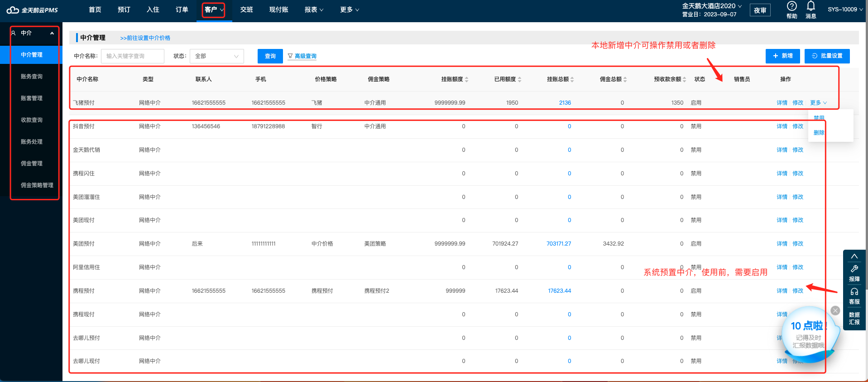Screen dimensions: 868x382
Task: Open hotel selector 金天鹅大酒店2020
Action: tap(712, 6)
